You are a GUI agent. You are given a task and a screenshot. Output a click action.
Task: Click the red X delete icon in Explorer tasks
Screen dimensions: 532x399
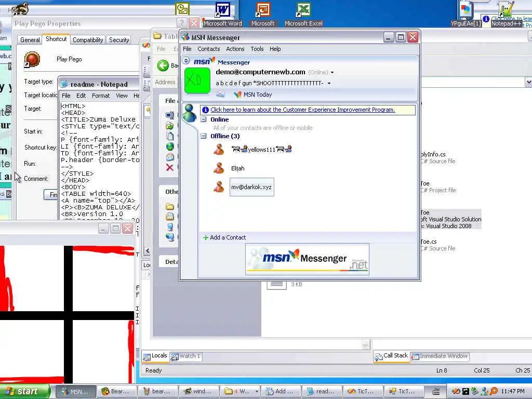pos(170,167)
